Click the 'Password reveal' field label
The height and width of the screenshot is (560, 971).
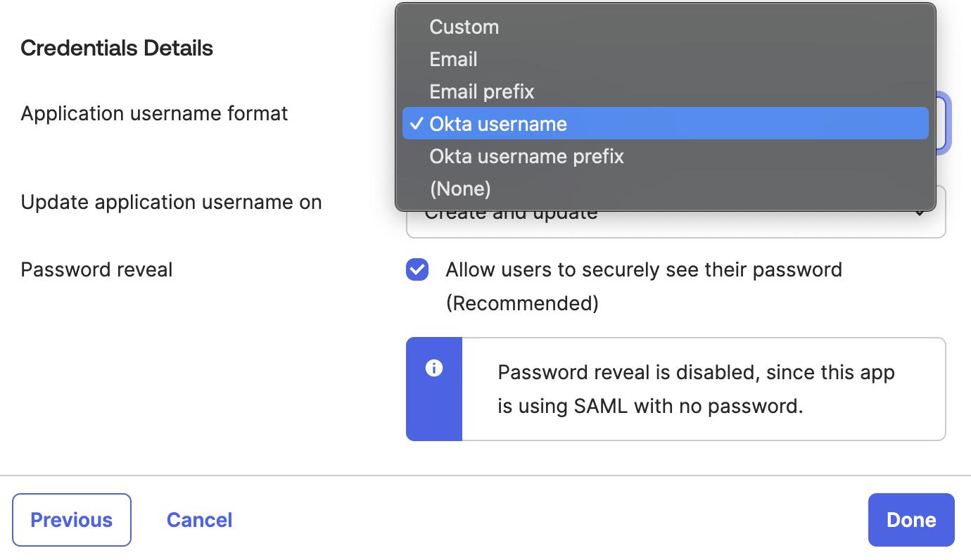click(x=96, y=269)
